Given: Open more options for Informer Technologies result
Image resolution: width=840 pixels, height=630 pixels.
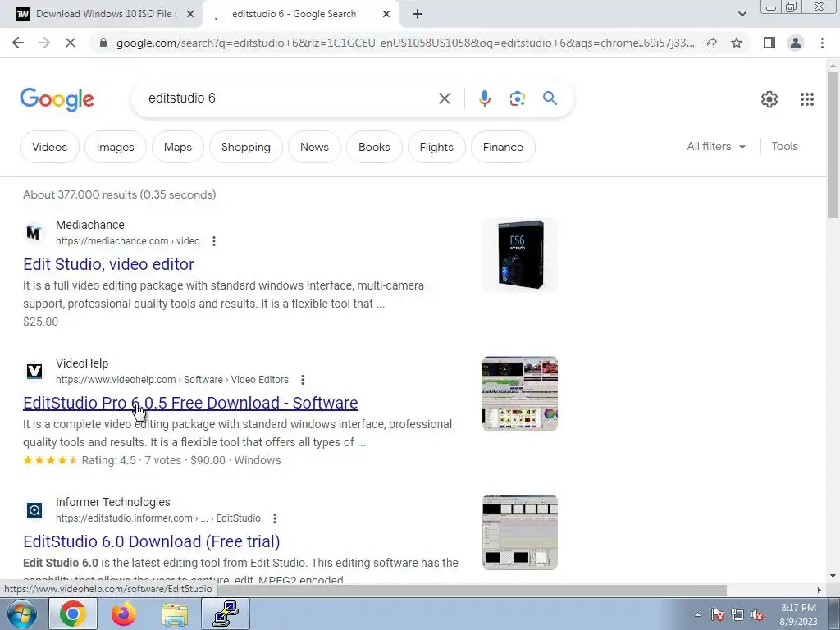Looking at the screenshot, I should (275, 518).
